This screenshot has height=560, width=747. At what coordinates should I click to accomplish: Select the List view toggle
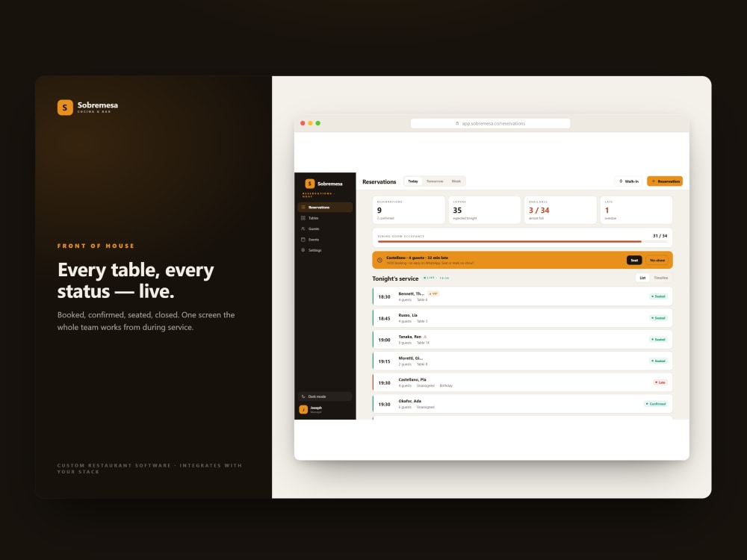click(642, 278)
